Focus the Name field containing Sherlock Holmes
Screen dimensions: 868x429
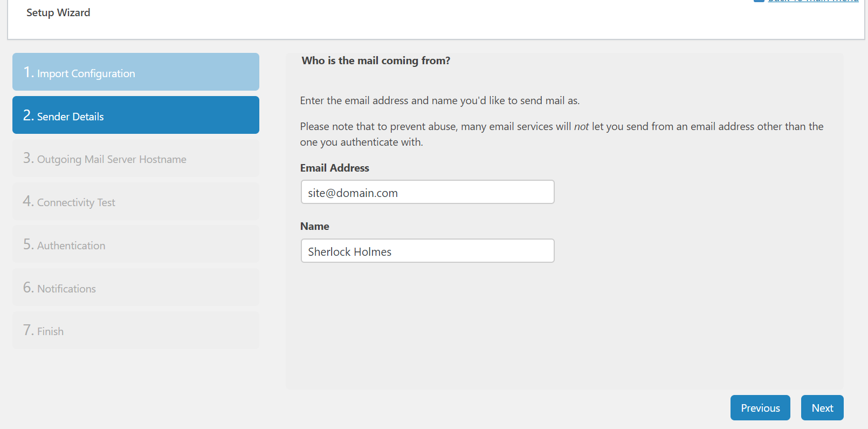click(x=427, y=251)
